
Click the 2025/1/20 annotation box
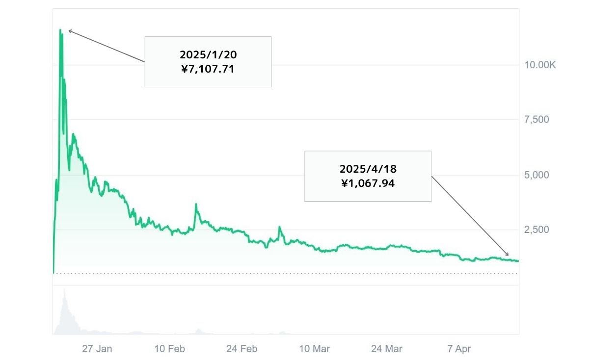coord(208,62)
